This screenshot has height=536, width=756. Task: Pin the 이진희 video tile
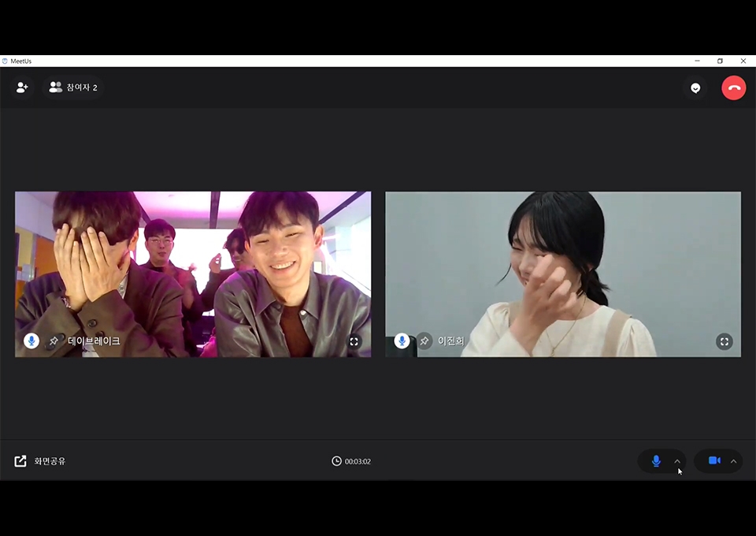(x=424, y=341)
